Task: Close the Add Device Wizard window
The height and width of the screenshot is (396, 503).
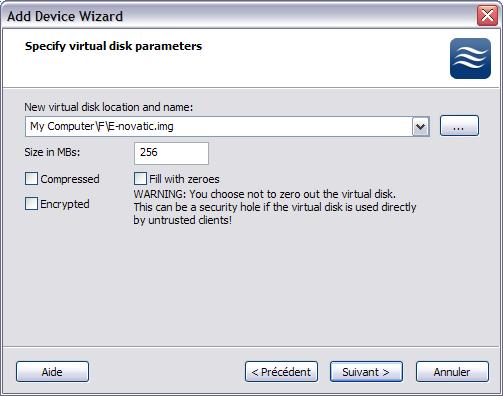Action: pyautogui.click(x=487, y=15)
